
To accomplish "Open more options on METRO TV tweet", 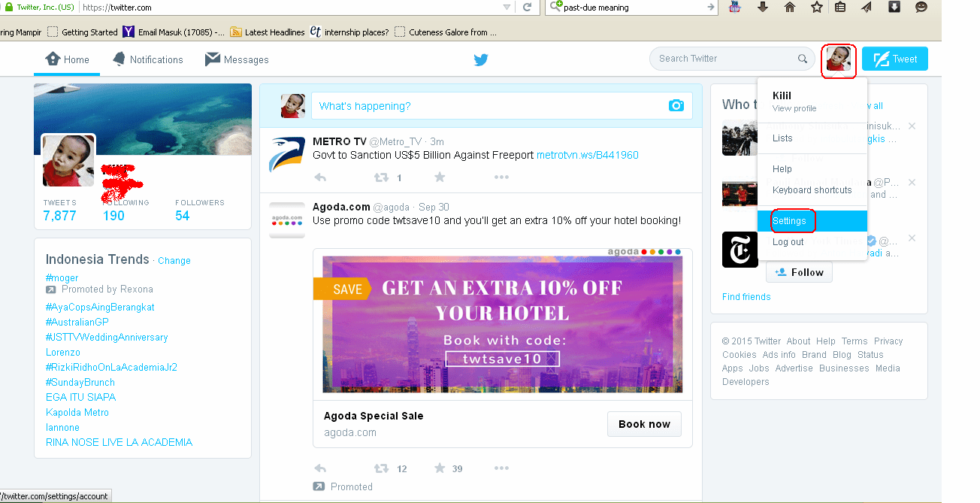I will (501, 177).
